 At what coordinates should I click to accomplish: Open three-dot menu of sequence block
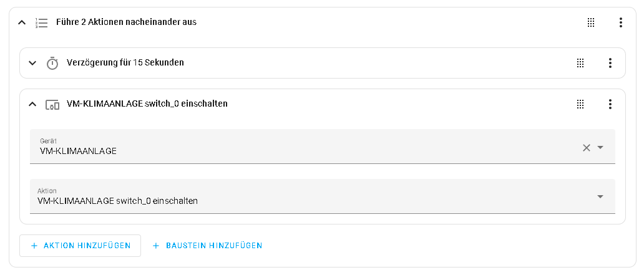coord(620,22)
